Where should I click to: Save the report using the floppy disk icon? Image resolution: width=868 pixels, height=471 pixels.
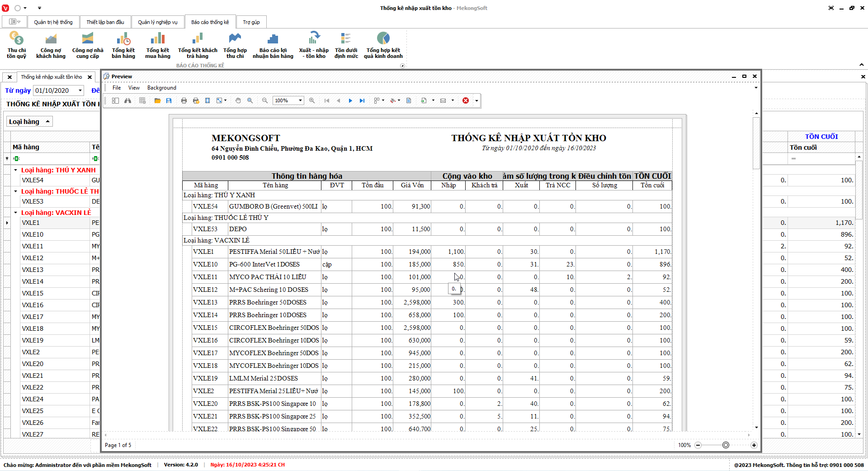[169, 100]
